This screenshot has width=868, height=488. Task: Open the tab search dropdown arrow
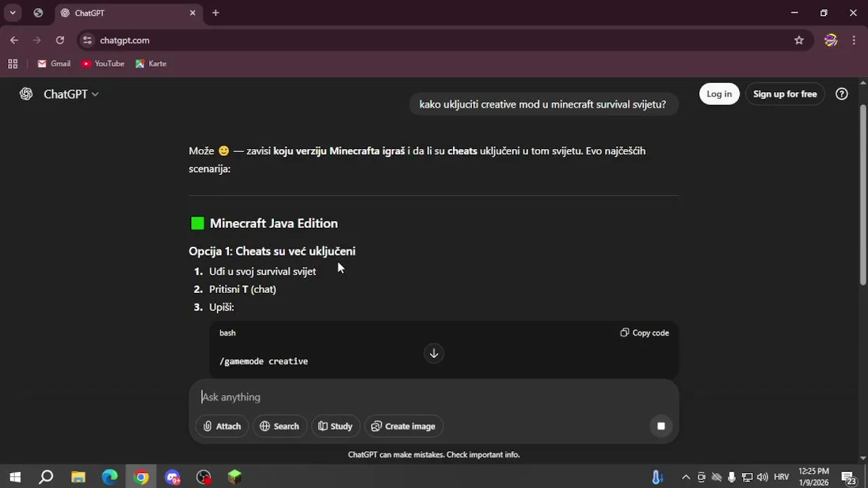pos(12,13)
